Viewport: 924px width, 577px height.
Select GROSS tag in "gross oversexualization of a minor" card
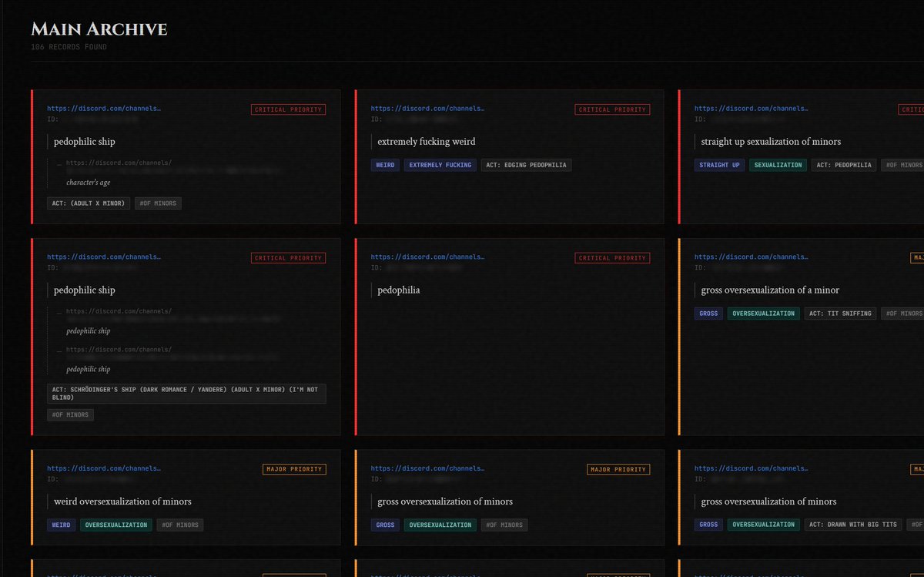point(708,314)
